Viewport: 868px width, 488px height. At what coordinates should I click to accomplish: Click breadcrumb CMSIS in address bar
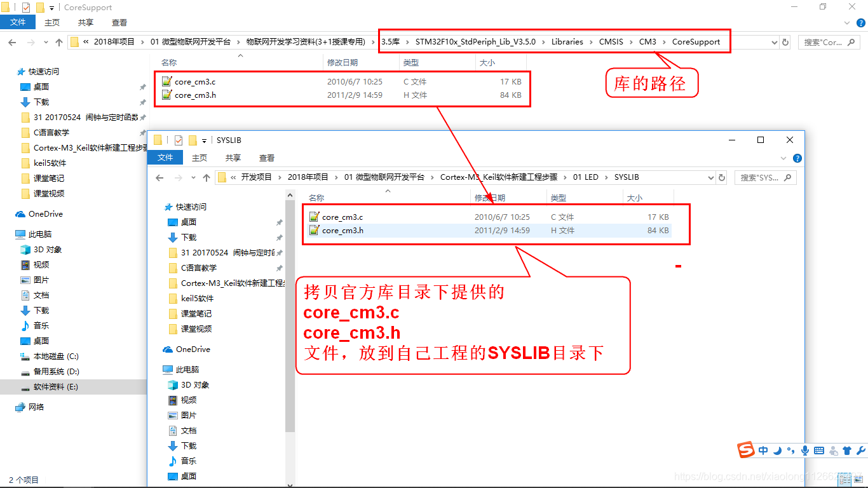tap(611, 42)
